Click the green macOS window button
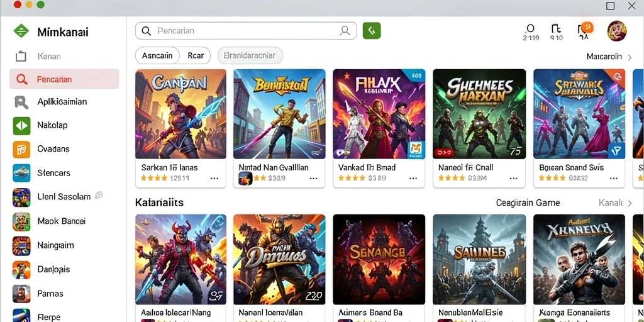 tap(40, 5)
